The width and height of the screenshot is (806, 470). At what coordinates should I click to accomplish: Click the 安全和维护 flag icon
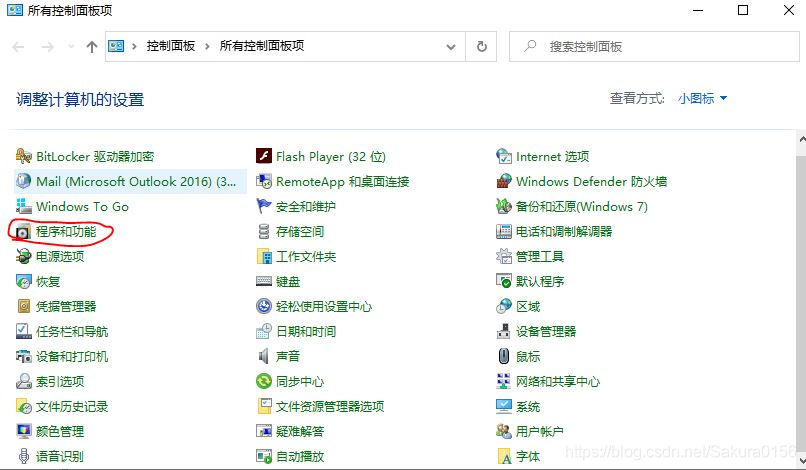[264, 206]
